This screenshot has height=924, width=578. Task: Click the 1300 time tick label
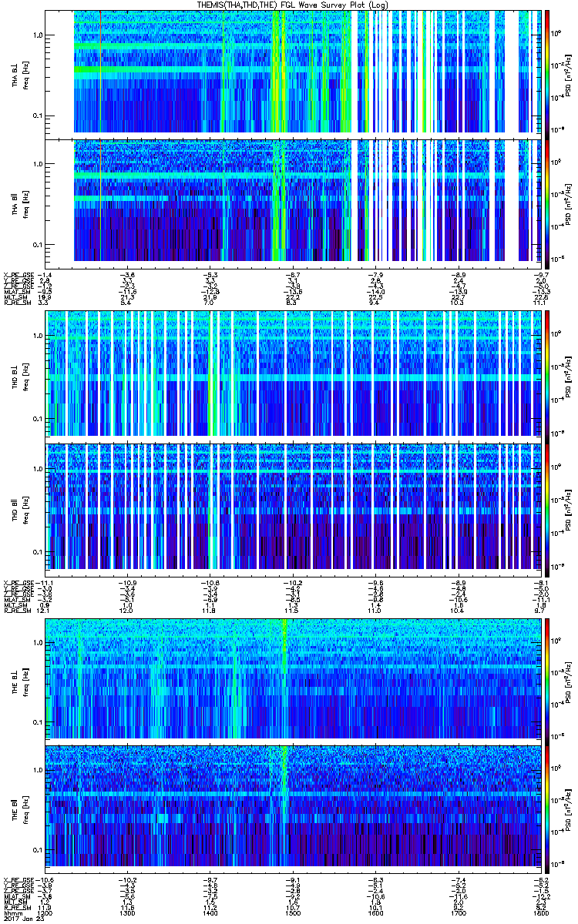127,912
